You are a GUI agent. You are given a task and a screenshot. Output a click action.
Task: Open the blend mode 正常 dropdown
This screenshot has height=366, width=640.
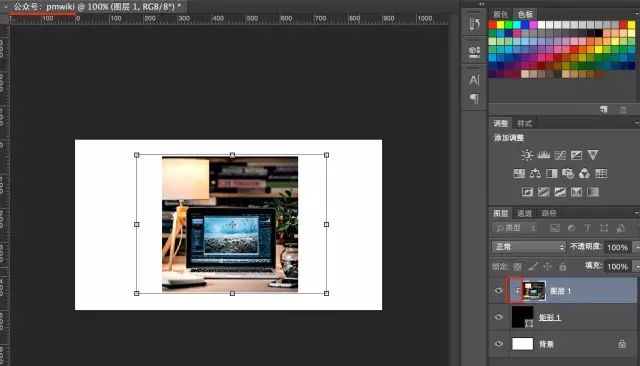(x=529, y=247)
